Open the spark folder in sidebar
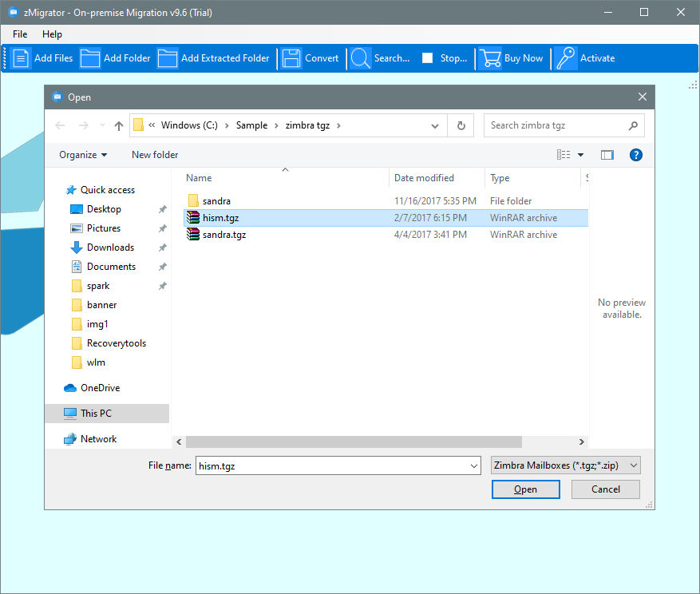Viewport: 700px width, 594px height. 97,286
